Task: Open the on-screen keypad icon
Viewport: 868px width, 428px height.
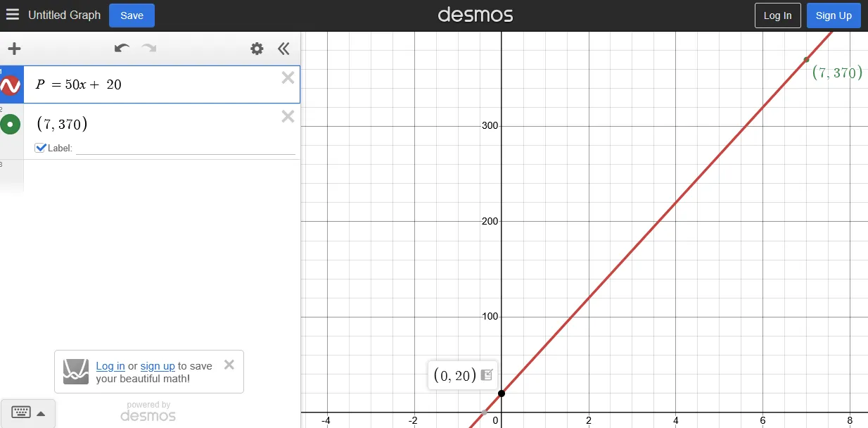Action: click(x=21, y=413)
